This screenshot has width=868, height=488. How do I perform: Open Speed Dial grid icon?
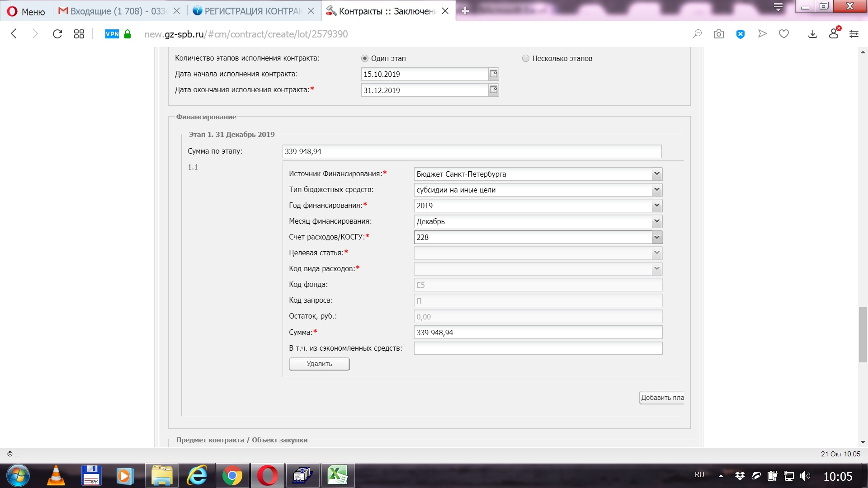(x=79, y=34)
